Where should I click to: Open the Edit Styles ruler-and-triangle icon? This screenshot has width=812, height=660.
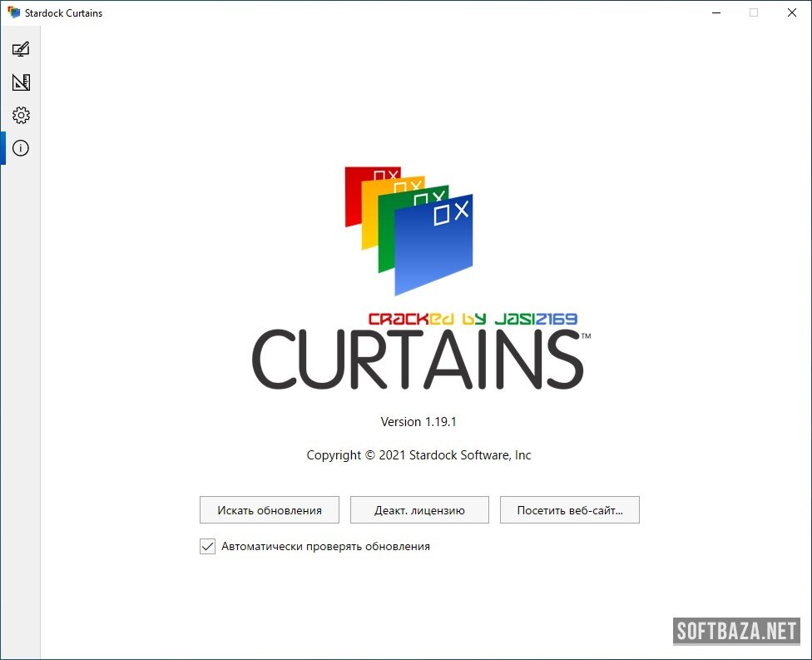click(21, 82)
